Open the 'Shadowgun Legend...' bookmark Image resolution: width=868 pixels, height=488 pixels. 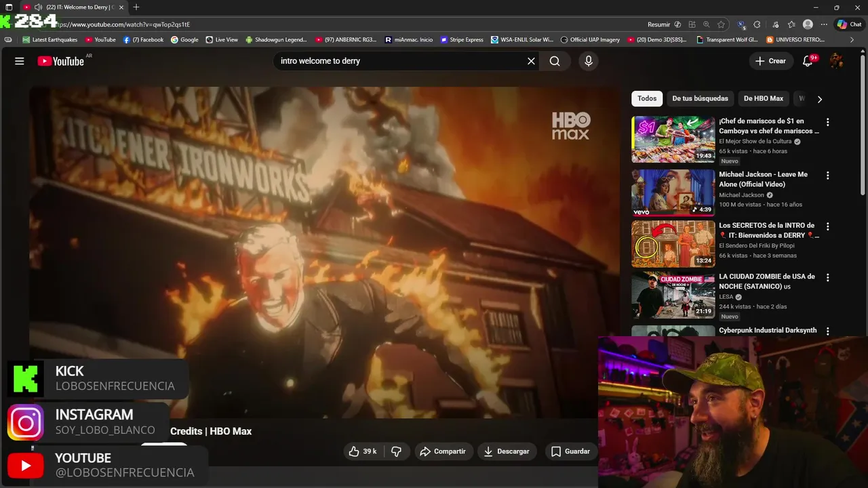tap(276, 40)
